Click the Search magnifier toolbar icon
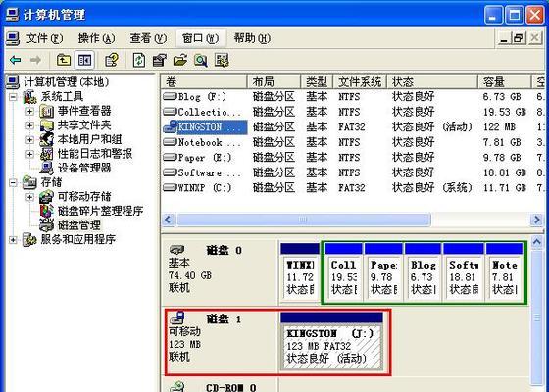Viewport: 549px width, 392px height. point(201,60)
